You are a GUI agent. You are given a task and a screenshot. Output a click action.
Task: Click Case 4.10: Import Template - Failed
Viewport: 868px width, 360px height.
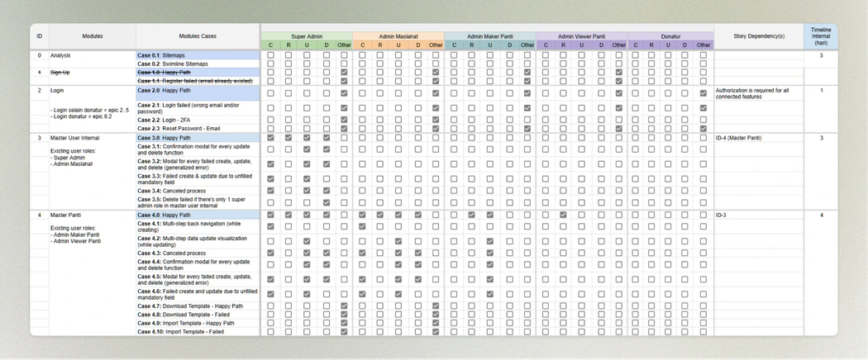tap(198, 332)
